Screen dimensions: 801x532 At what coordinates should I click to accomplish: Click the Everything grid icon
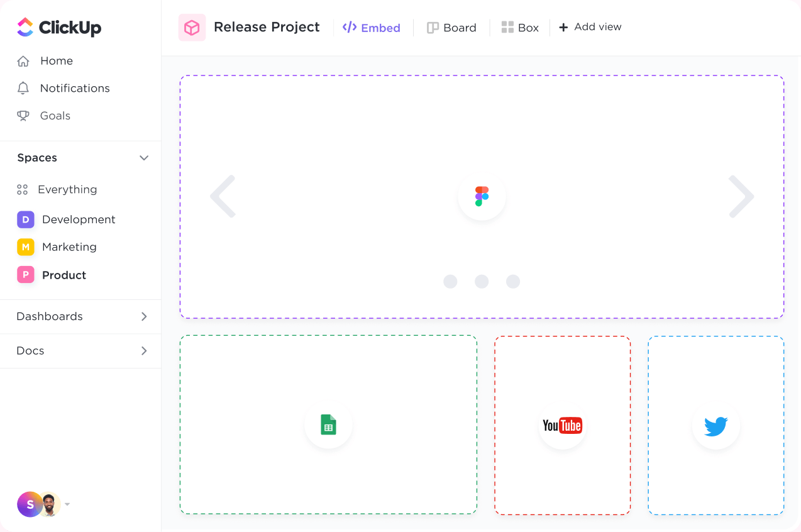coord(23,189)
